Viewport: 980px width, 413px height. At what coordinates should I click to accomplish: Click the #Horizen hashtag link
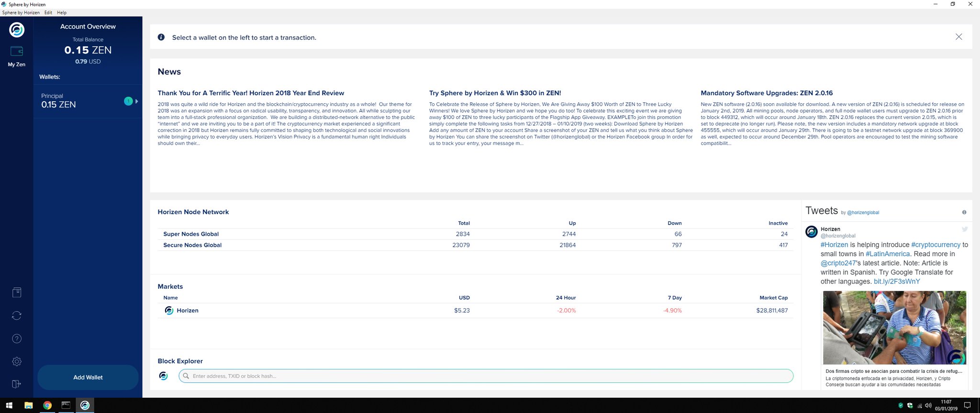(x=834, y=245)
